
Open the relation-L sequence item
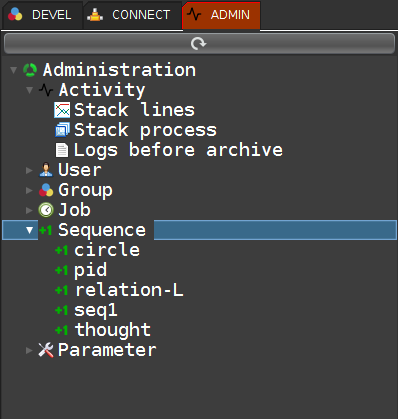pos(129,290)
